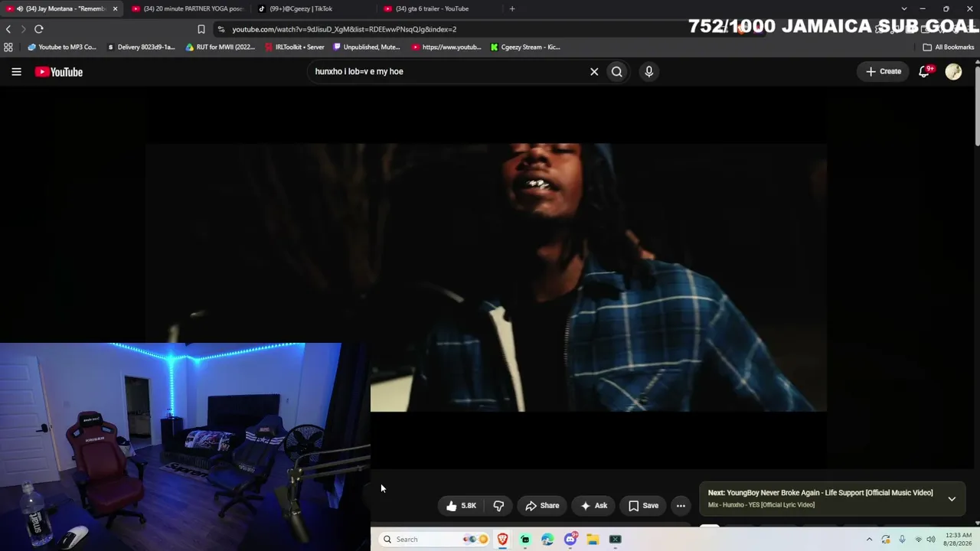Reload the current page
Screen dimensions: 980x551
[x=39, y=29]
